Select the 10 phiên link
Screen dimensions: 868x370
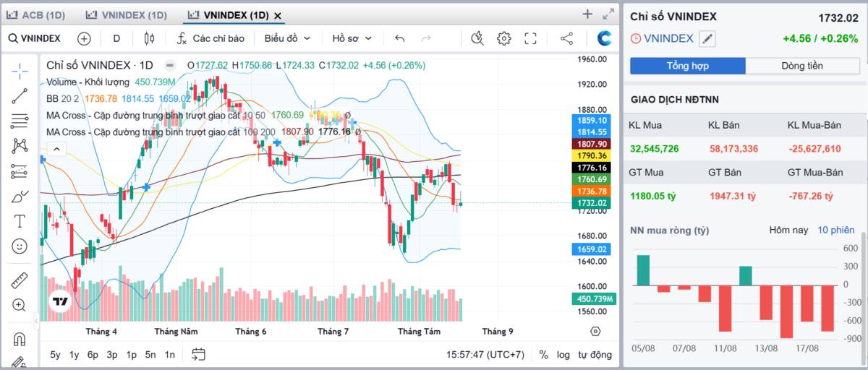pyautogui.click(x=836, y=230)
